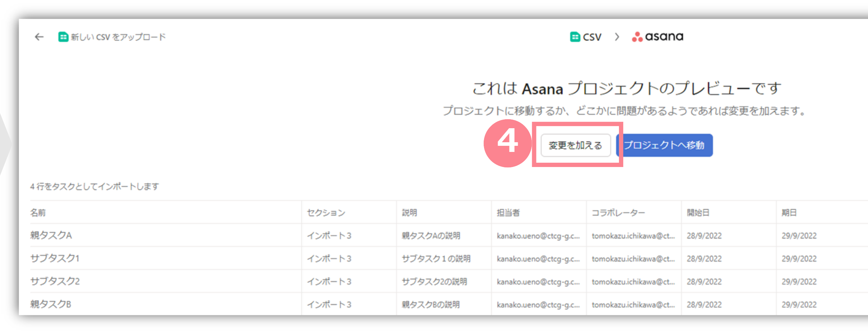
Task: Click the 親タスクB task name cell
Action: coord(51,305)
